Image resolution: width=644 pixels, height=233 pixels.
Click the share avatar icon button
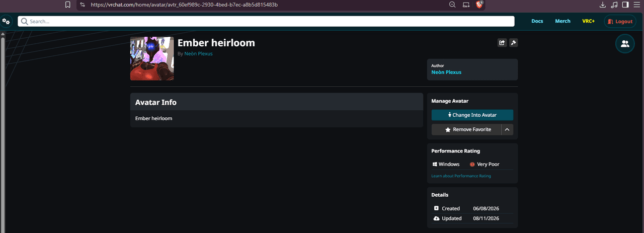(x=502, y=43)
